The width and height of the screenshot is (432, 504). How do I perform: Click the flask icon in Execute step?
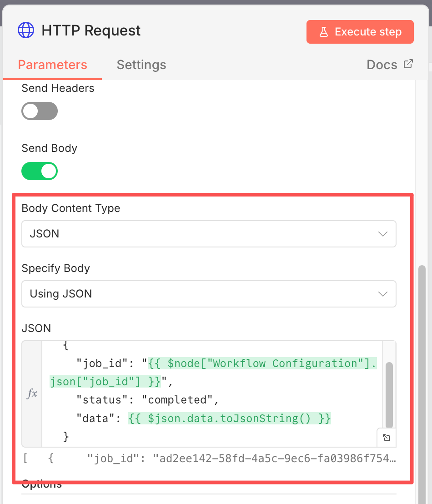coord(324,32)
